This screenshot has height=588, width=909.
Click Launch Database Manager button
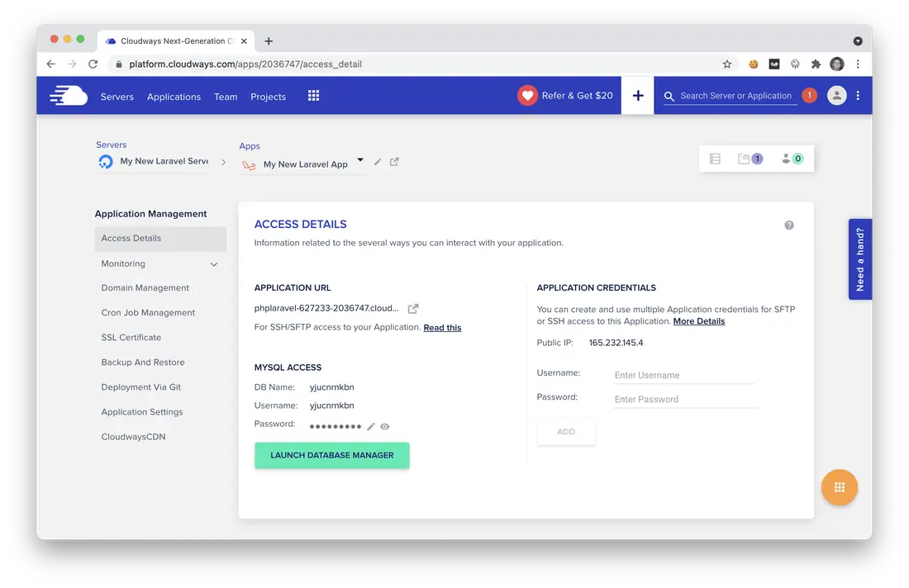(332, 455)
